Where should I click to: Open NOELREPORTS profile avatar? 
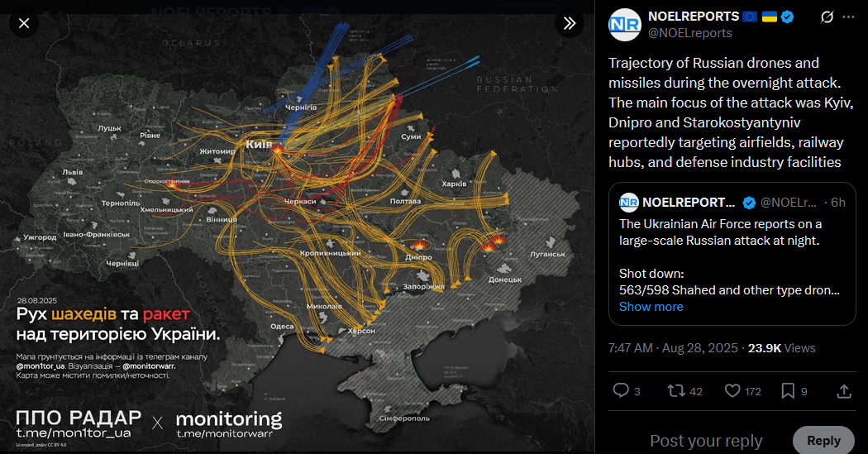(624, 25)
